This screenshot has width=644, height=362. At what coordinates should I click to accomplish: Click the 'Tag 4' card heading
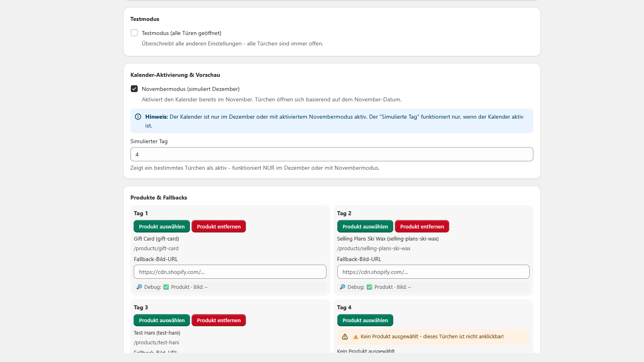tap(344, 307)
